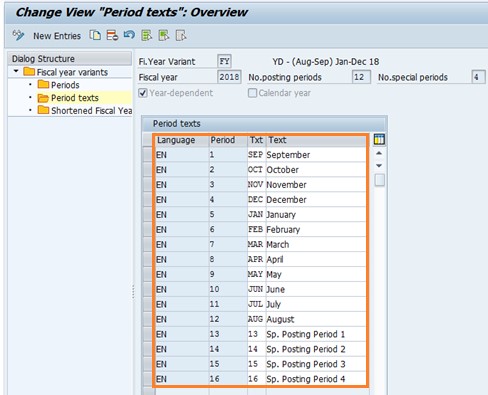488x395 pixels.
Task: Click the No.posting periods field
Action: [361, 77]
